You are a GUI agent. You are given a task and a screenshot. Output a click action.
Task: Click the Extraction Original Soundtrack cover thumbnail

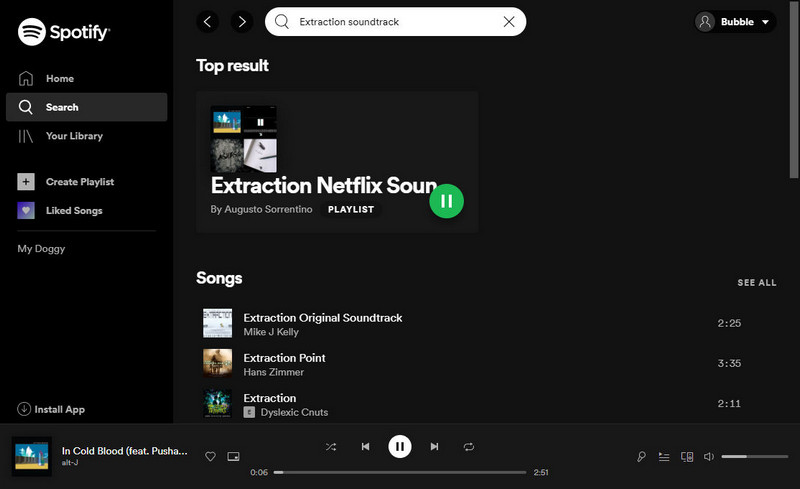pyautogui.click(x=217, y=323)
